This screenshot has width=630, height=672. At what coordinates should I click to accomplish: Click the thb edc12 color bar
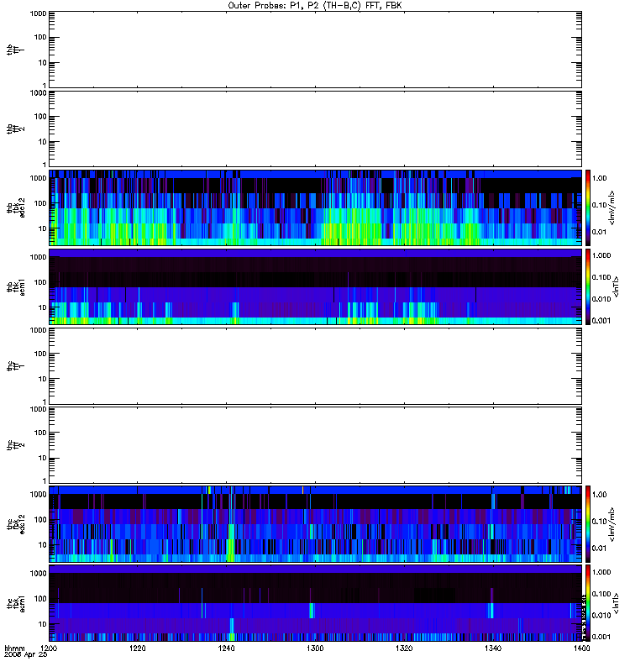pyautogui.click(x=588, y=207)
